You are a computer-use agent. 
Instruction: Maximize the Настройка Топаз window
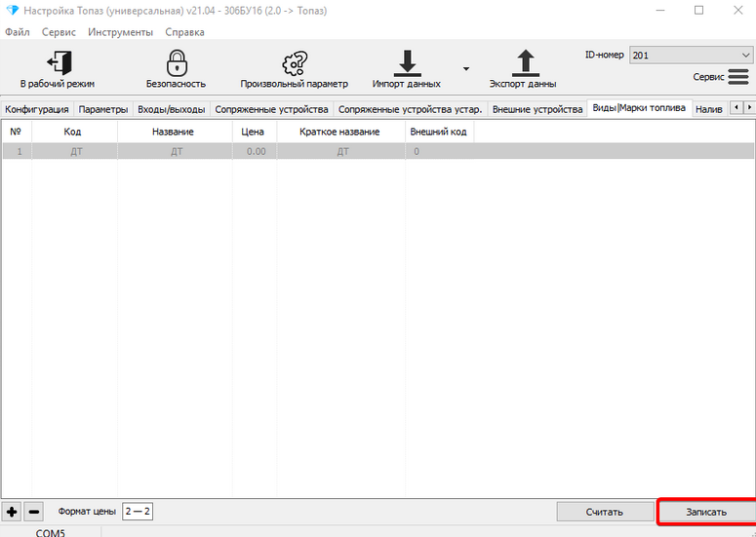click(x=698, y=10)
